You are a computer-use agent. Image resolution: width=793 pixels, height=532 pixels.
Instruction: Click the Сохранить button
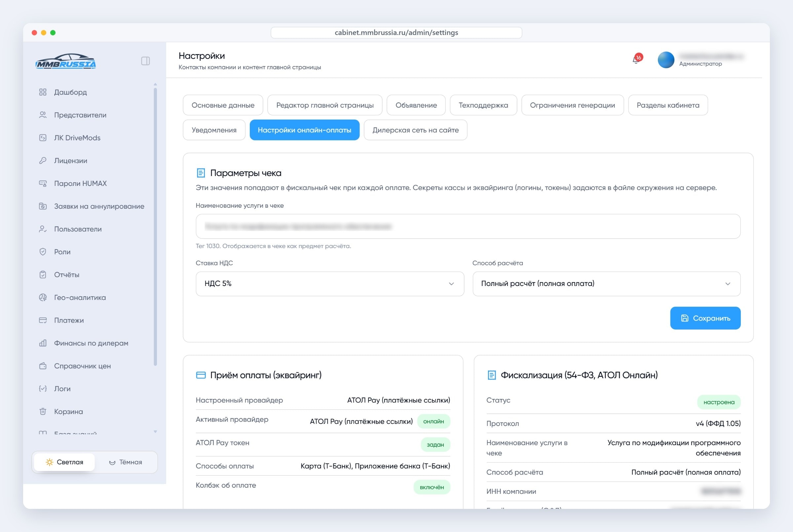pyautogui.click(x=705, y=318)
